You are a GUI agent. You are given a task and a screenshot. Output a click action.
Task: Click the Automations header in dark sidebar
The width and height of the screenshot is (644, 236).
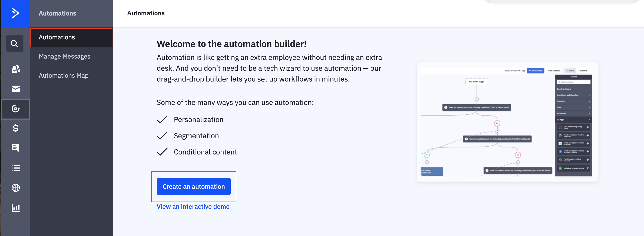click(57, 14)
